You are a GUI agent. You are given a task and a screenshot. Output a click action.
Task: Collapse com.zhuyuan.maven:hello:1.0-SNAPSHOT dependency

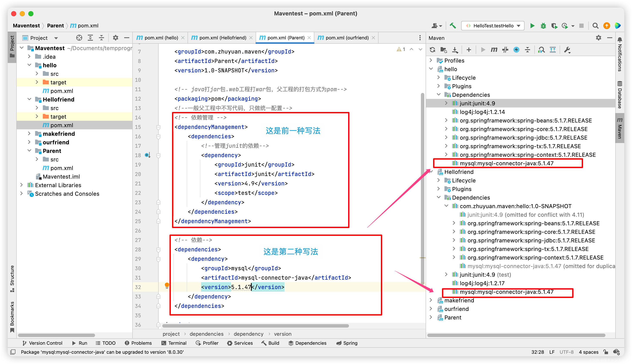click(x=446, y=206)
